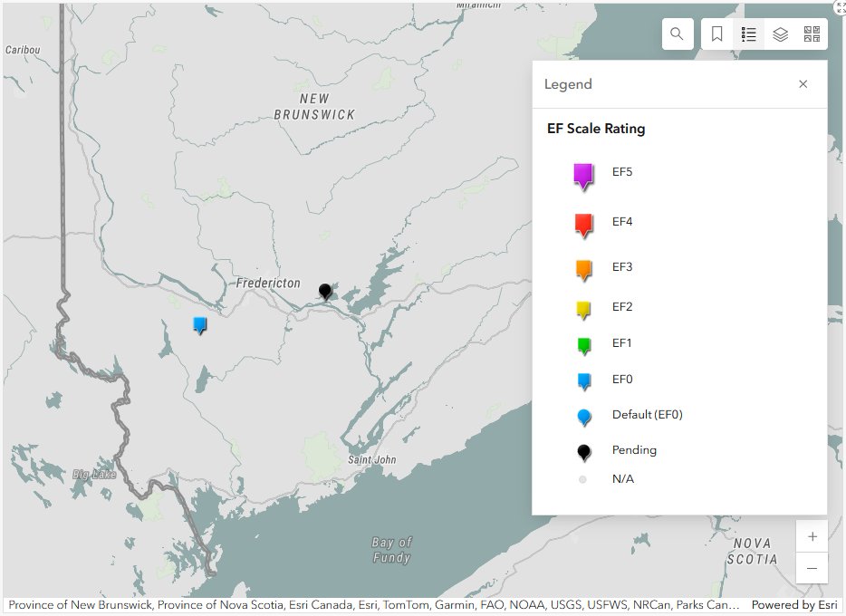Screen dimensions: 846x616
Task: Toggle the Layers panel open
Action: pos(780,34)
